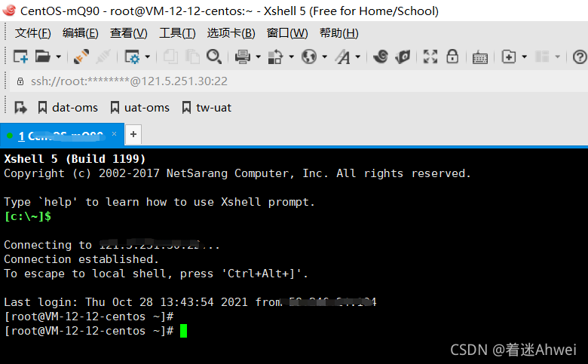This screenshot has height=364, width=588.
Task: Expand the file transfer dropdown arrow
Action: pos(292,57)
